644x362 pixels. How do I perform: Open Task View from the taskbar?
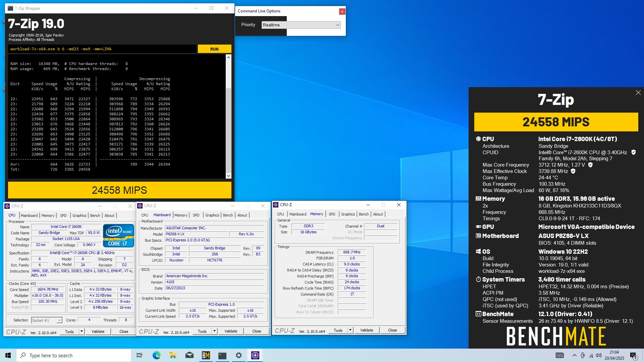140,355
